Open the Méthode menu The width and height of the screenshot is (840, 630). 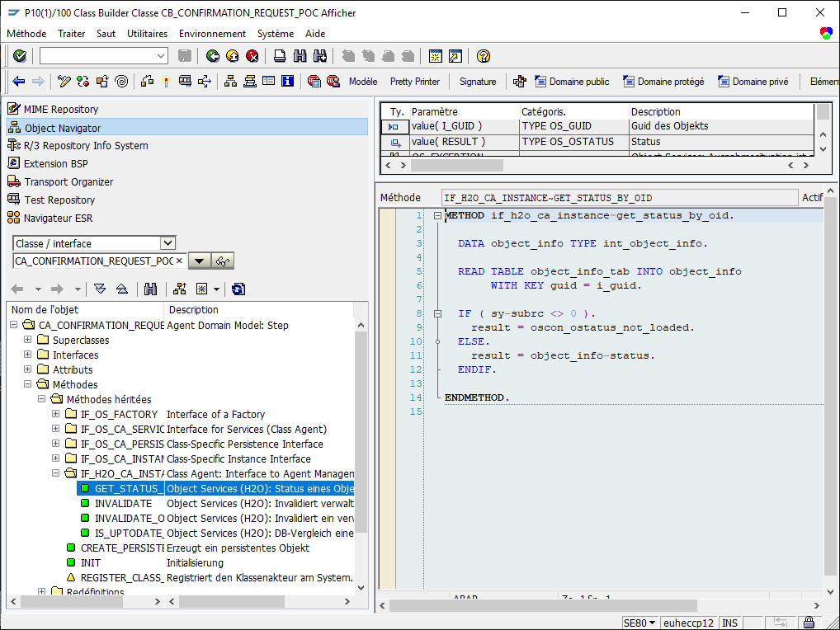point(26,34)
